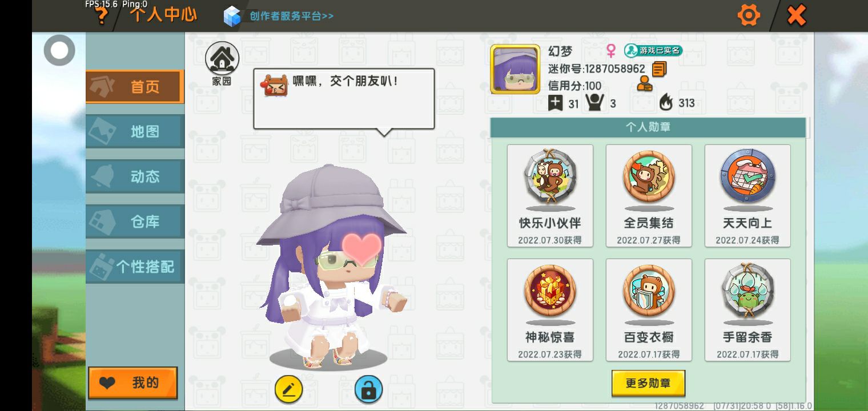The height and width of the screenshot is (411, 868).
Task: Open the 家园 home icon
Action: 222,58
